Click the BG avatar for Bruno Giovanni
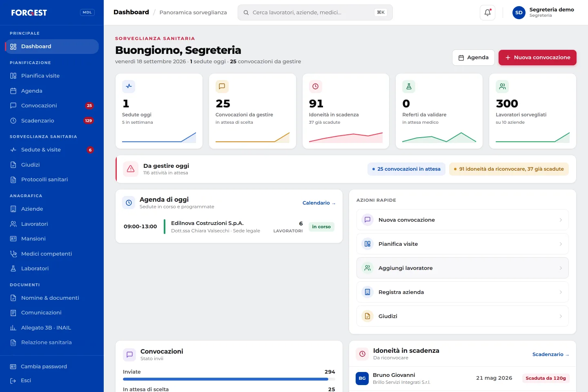 click(x=362, y=378)
